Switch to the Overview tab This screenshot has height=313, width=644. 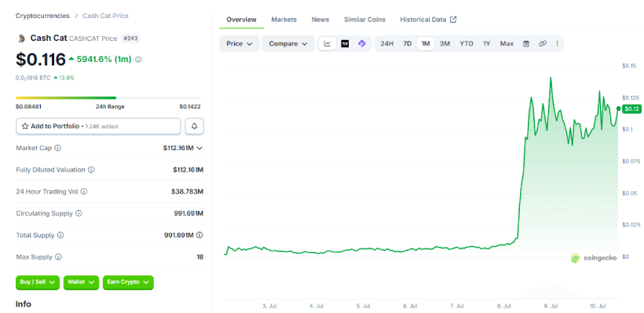coord(242,20)
